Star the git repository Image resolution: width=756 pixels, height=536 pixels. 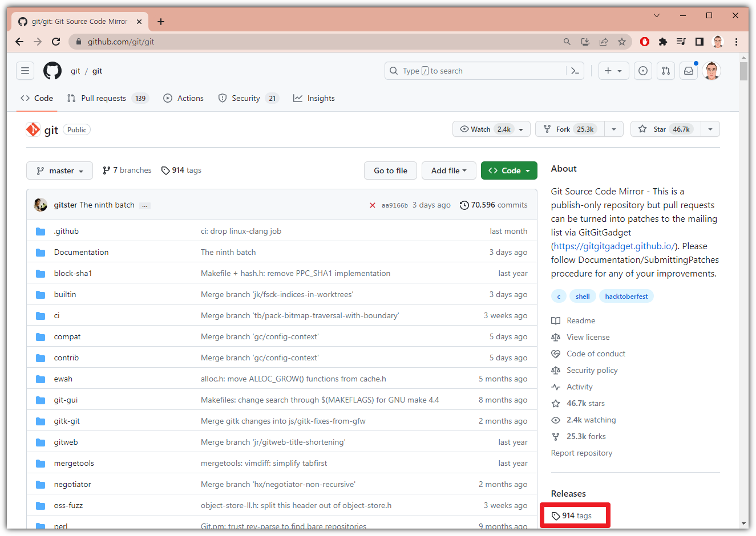[666, 129]
